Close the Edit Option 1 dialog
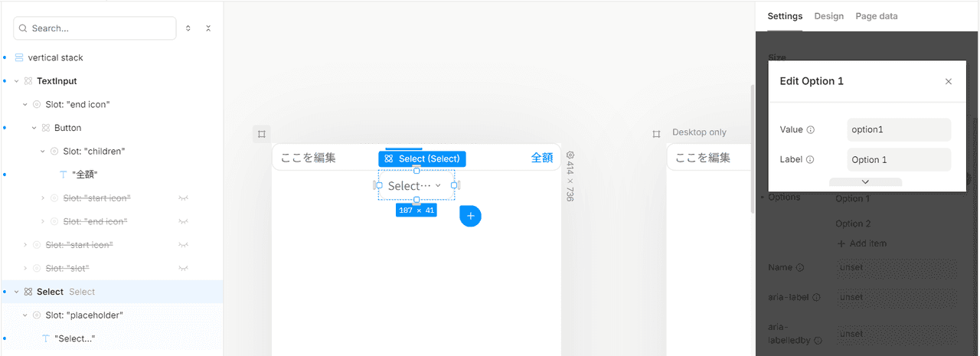This screenshot has height=356, width=980. coord(949,81)
